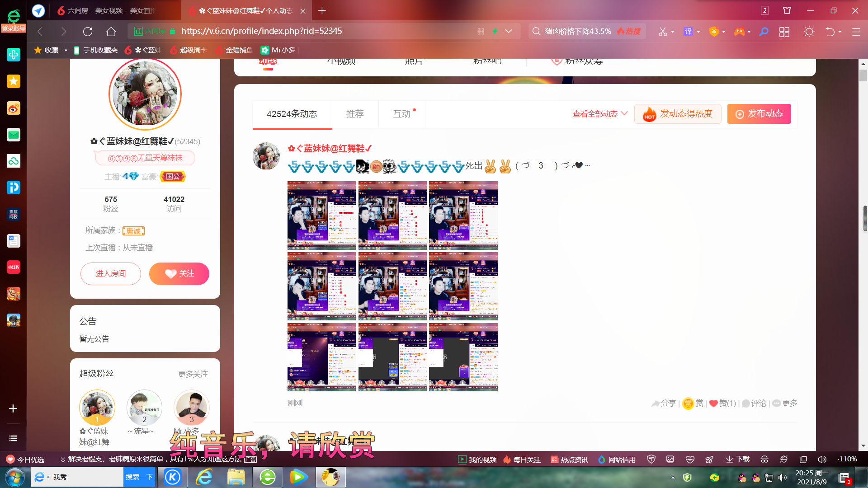Click the download status bar icon
The width and height of the screenshot is (868, 488).
coord(738,460)
